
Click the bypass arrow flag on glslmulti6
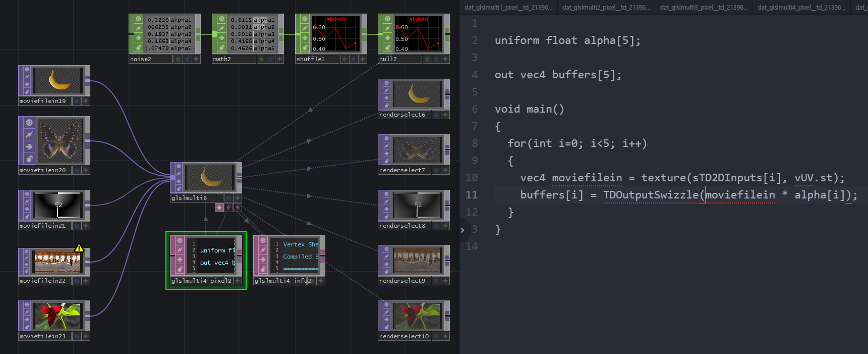point(179,181)
